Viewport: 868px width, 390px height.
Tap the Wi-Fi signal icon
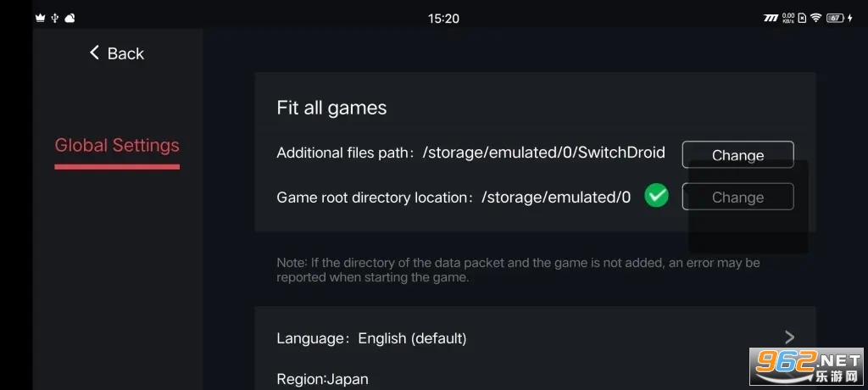pyautogui.click(x=815, y=18)
